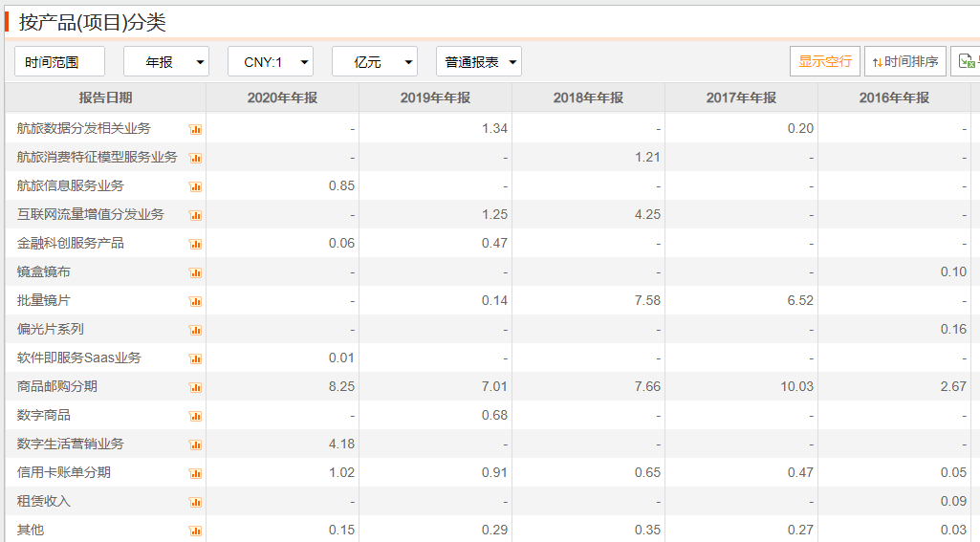
Task: Click the 时间排序 sort button
Action: coord(905,61)
